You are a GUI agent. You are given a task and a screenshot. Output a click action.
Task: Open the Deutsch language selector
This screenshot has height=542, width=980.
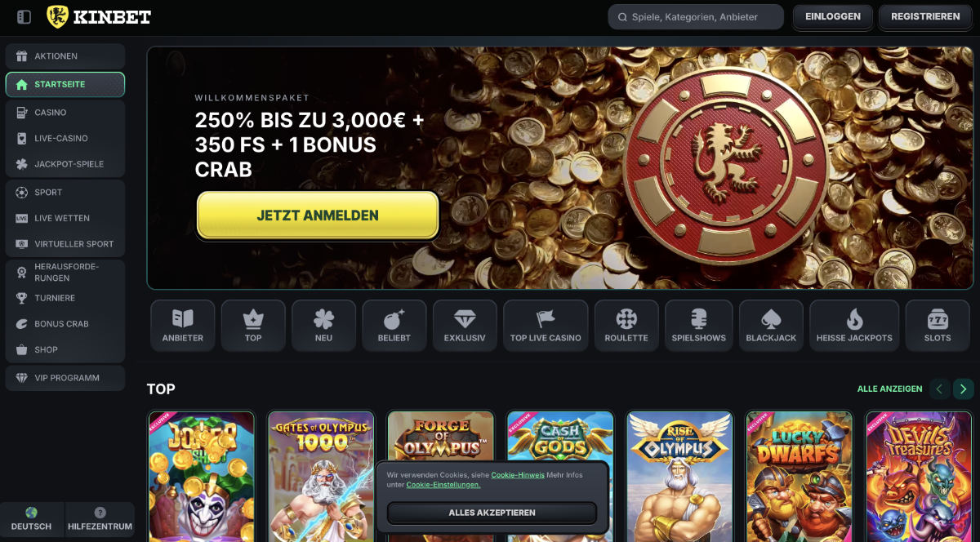tap(32, 519)
